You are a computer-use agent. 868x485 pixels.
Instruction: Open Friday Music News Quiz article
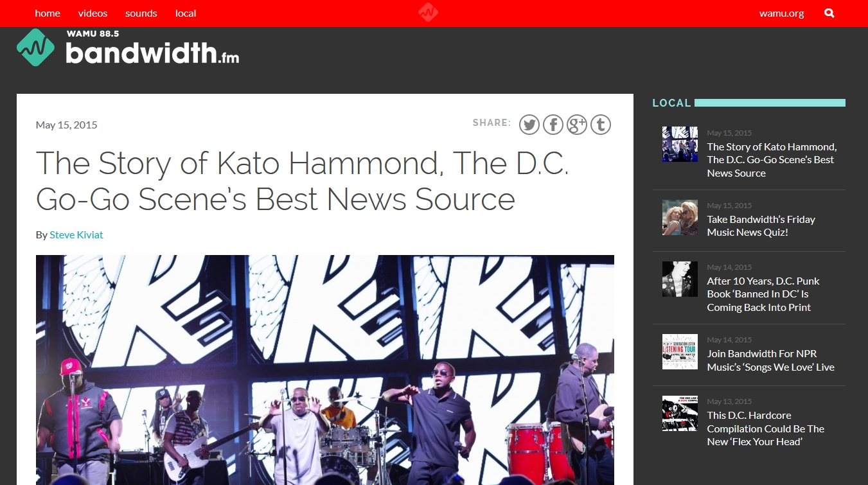[x=761, y=225]
